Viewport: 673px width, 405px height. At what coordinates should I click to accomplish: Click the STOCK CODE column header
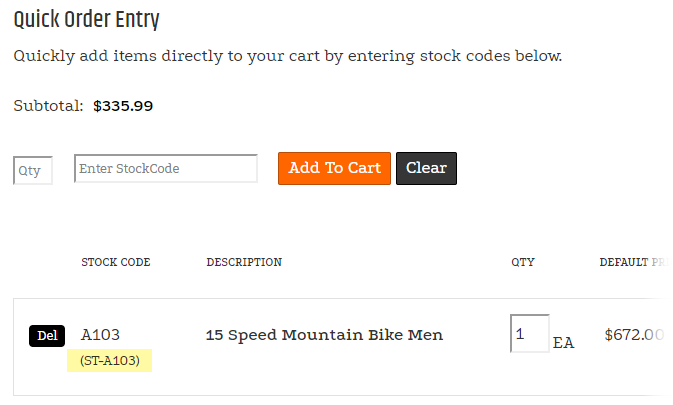[x=116, y=263]
